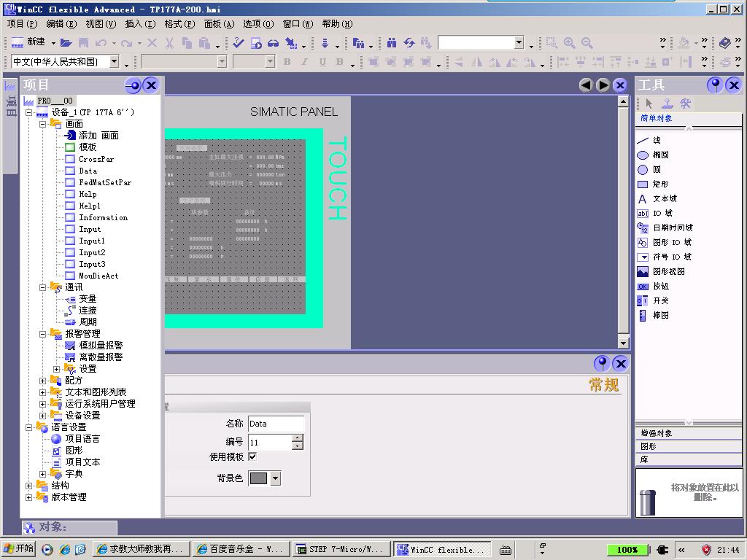This screenshot has height=560, width=747.
Task: Click the zoom in magnifier icon
Action: (x=569, y=43)
